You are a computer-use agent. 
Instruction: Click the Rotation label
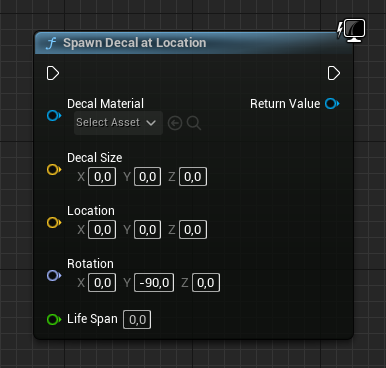(90, 264)
